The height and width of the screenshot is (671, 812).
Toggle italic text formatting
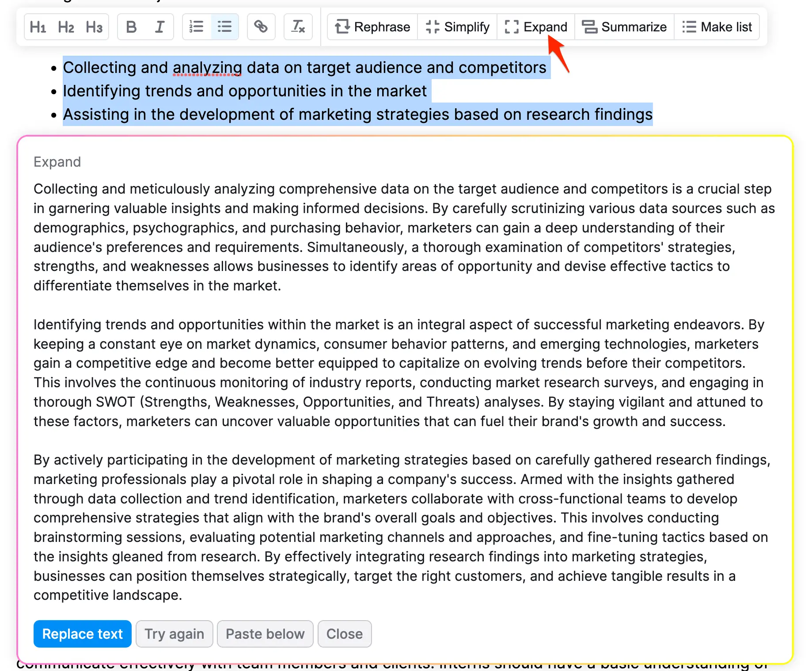click(x=159, y=27)
